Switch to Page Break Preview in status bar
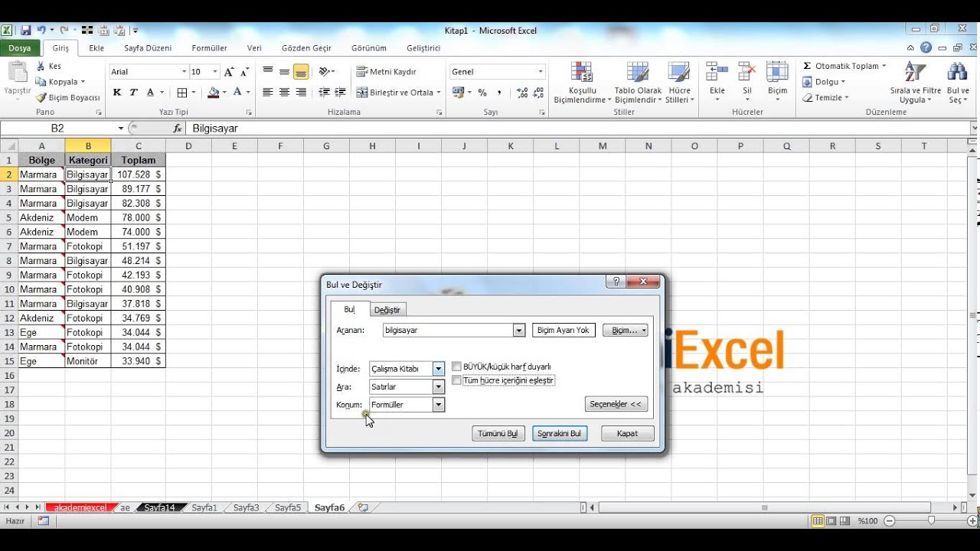Viewport: 980px width, 551px height. tap(844, 521)
